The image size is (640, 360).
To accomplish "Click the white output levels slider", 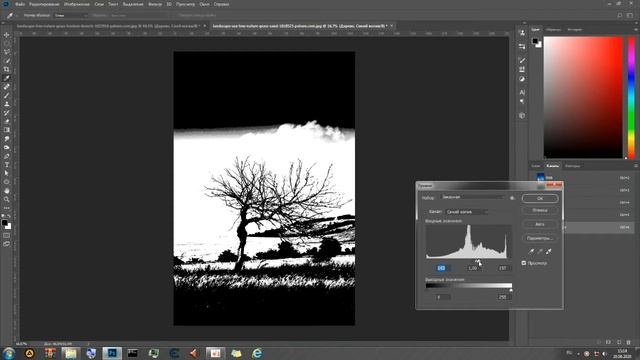I will (511, 290).
